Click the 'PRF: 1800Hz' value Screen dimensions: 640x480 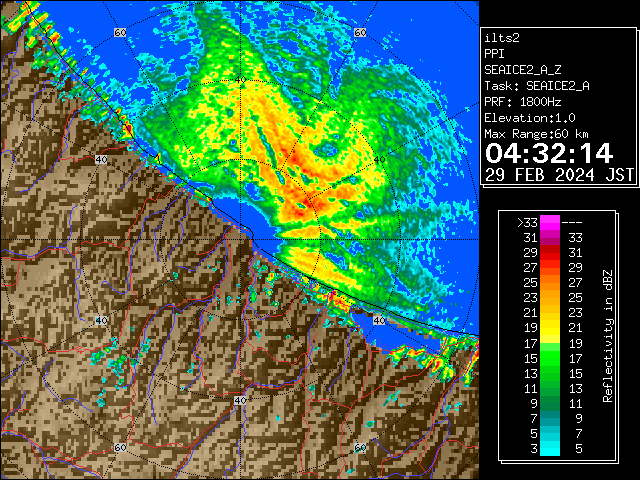coord(523,102)
